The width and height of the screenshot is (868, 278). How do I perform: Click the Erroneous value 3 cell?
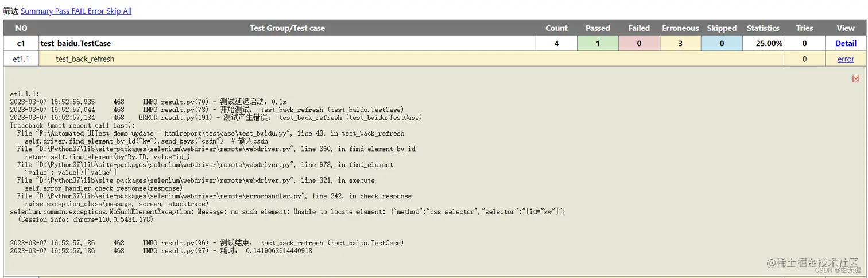pos(680,43)
